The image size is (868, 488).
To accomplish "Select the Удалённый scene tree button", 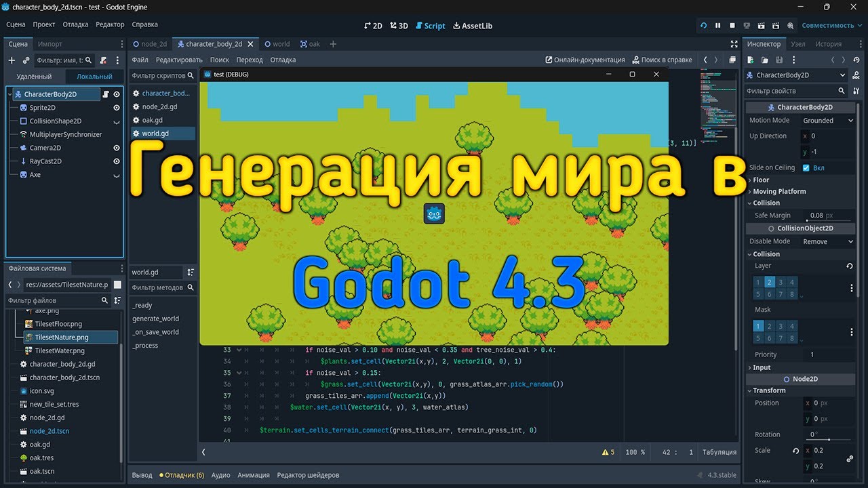I will pyautogui.click(x=34, y=77).
